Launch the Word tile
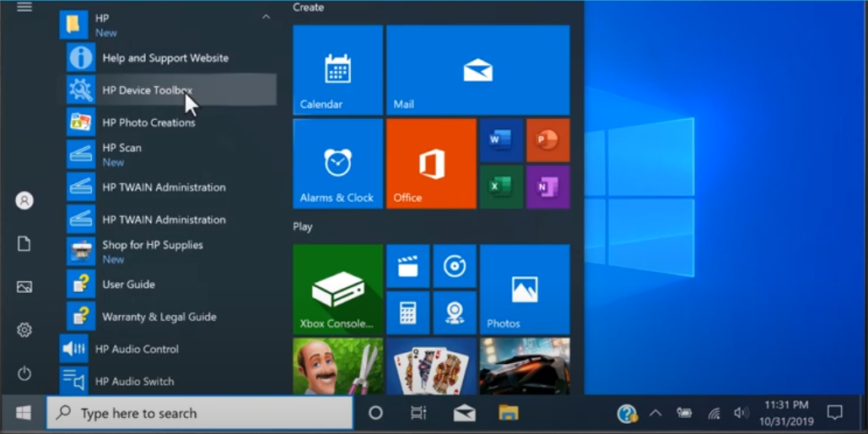The height and width of the screenshot is (434, 868). coord(502,140)
